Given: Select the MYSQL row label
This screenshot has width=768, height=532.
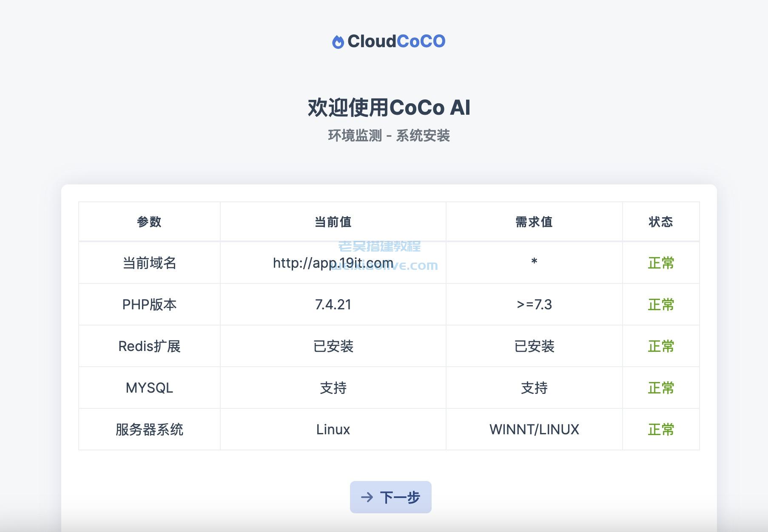Looking at the screenshot, I should (149, 388).
